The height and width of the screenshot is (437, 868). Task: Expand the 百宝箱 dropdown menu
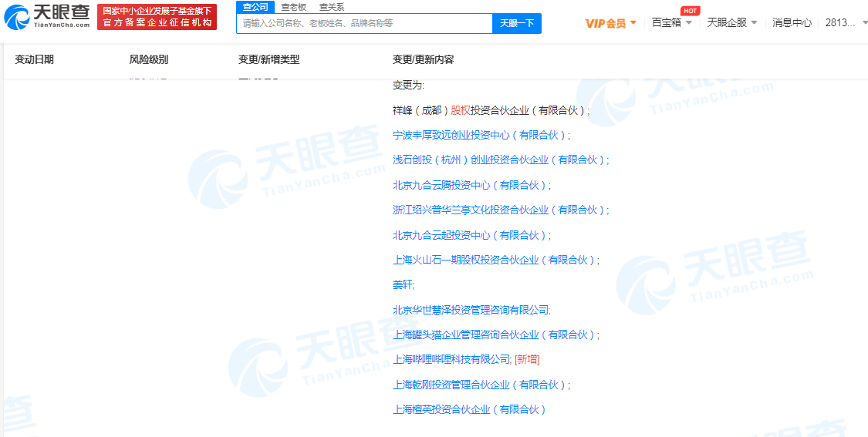click(x=672, y=22)
